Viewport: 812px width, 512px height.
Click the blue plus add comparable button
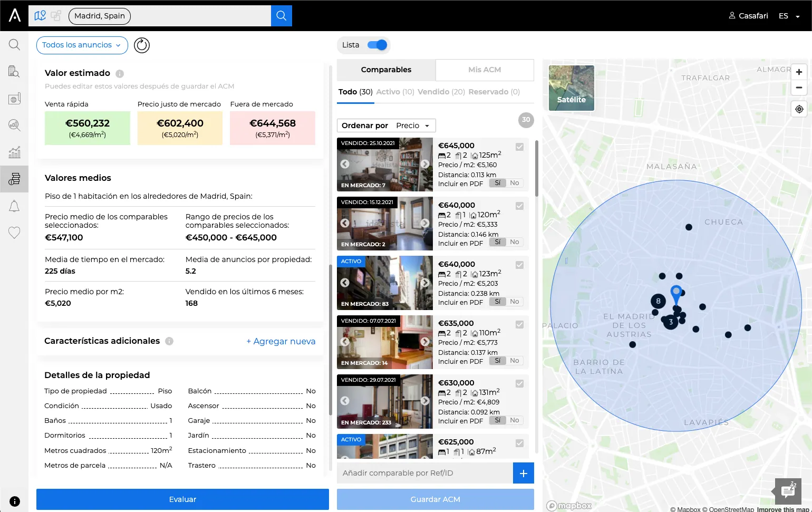(524, 473)
